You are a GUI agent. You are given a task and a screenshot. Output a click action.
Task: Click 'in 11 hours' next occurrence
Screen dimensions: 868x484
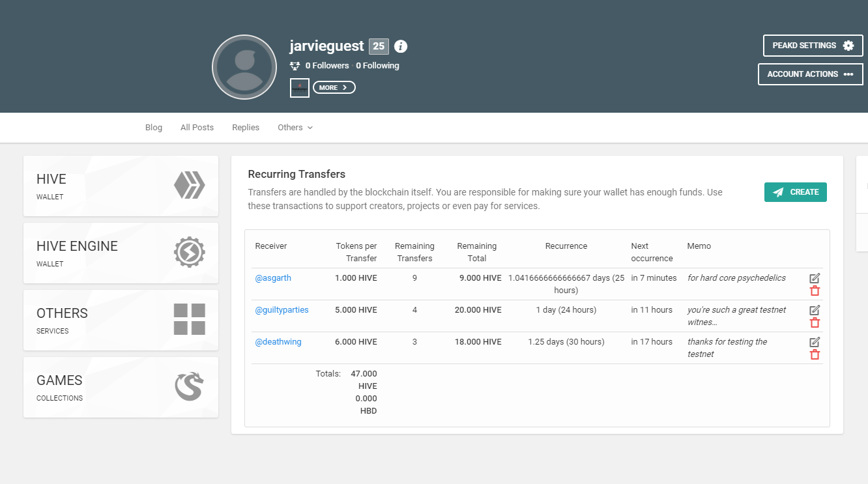tap(652, 310)
